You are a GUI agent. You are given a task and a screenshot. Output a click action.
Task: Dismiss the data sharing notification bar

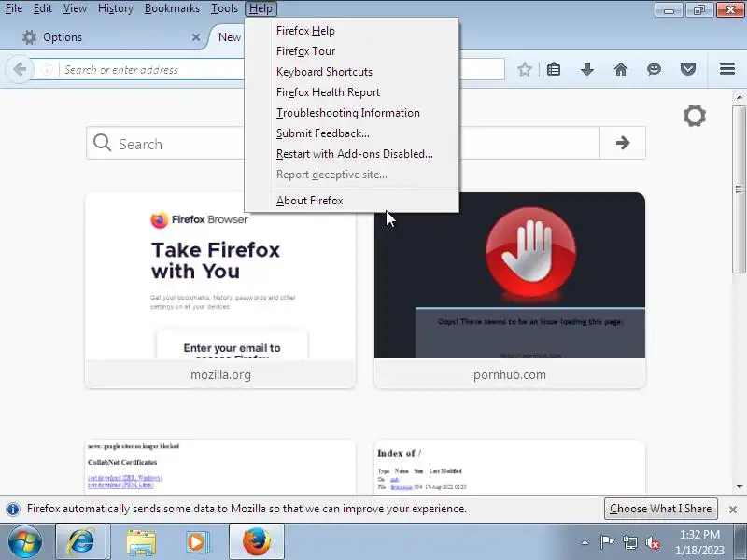[x=733, y=510]
